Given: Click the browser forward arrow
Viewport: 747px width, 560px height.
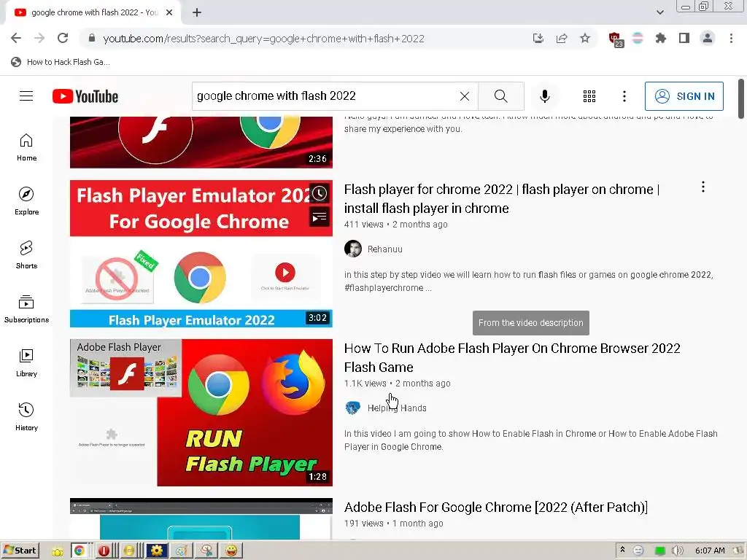Looking at the screenshot, I should click(x=39, y=38).
